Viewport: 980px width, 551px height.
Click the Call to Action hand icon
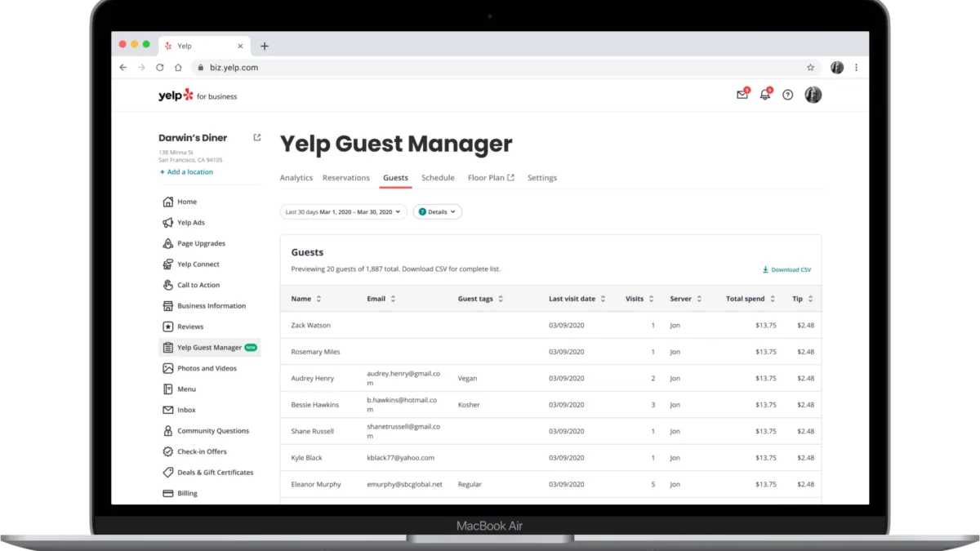pos(168,285)
